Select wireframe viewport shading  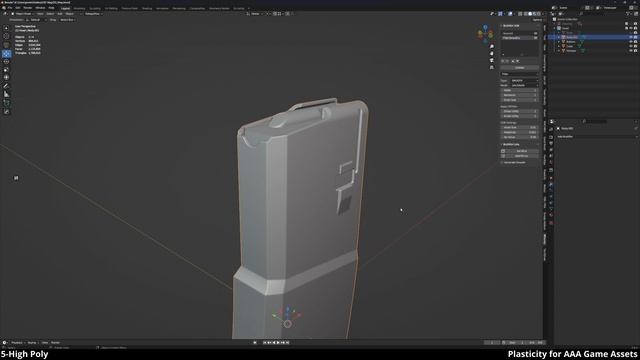pyautogui.click(x=525, y=14)
